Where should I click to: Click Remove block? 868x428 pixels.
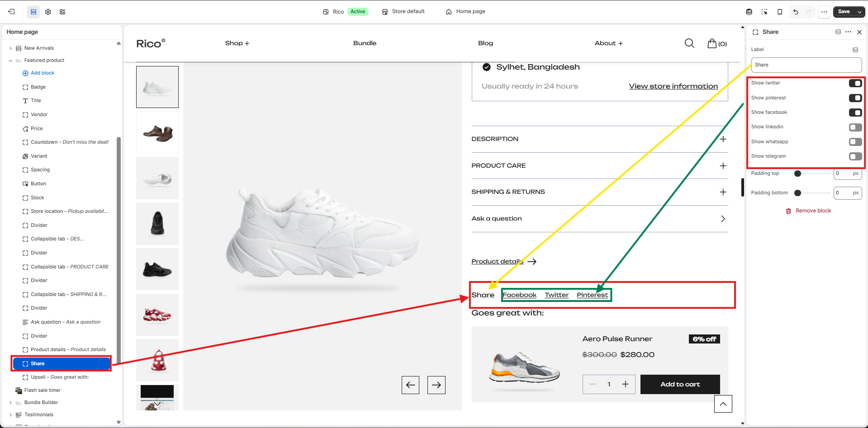click(808, 211)
